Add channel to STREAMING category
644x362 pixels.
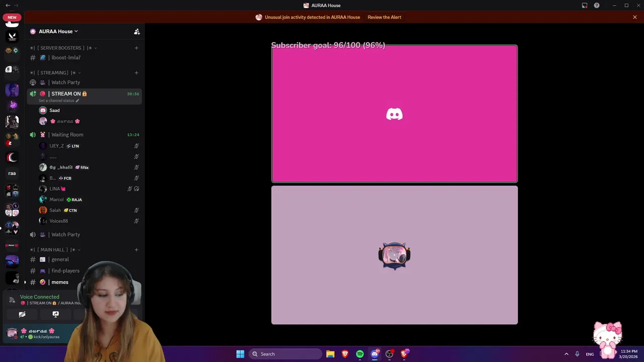pyautogui.click(x=136, y=73)
